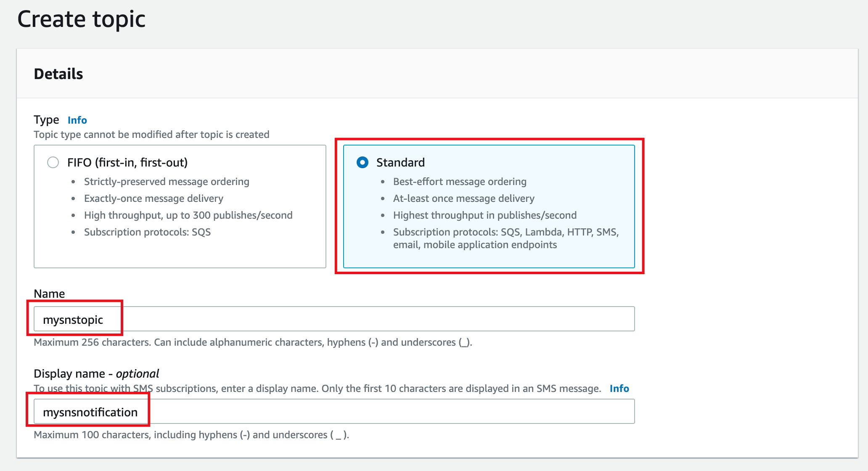Click the Details section heading

tap(58, 74)
